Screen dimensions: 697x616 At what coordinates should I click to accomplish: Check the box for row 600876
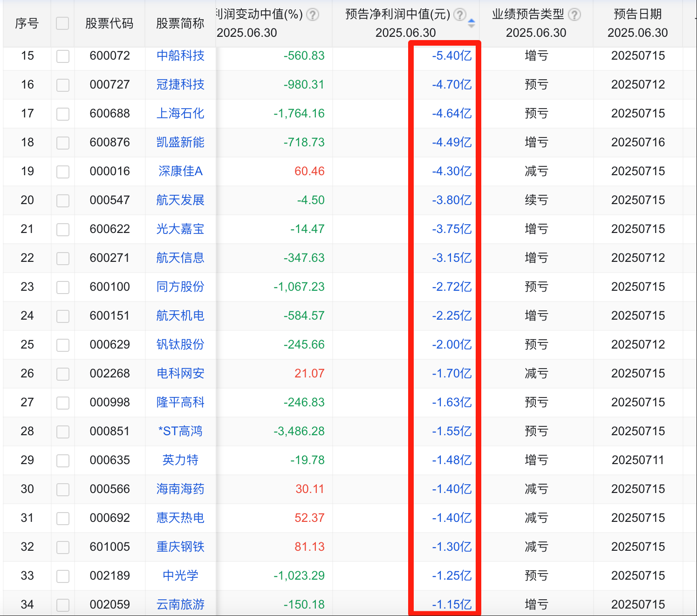(63, 143)
